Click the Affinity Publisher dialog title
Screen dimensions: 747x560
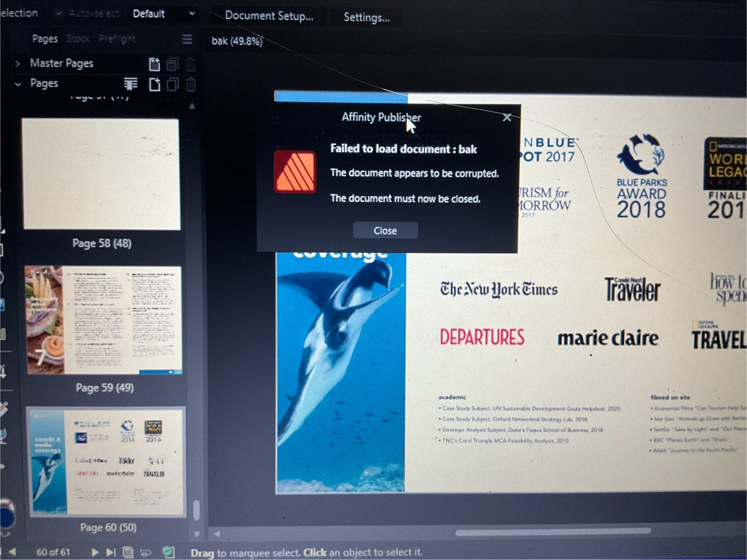click(381, 118)
